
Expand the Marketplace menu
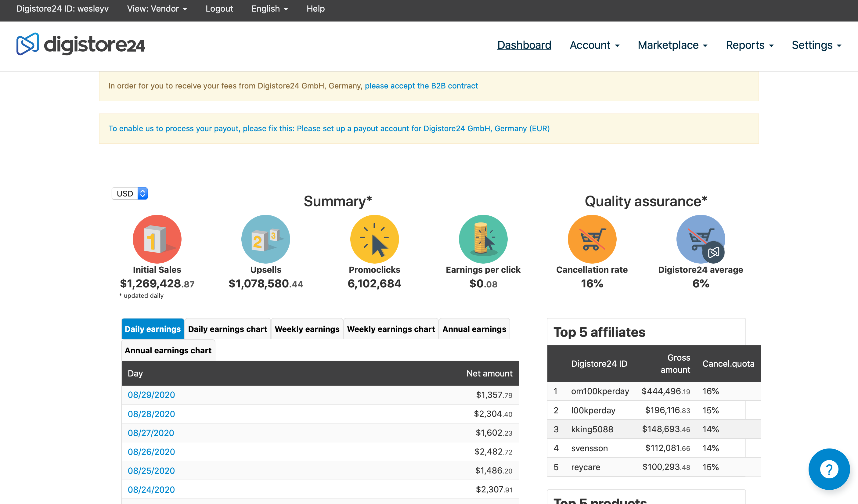672,45
